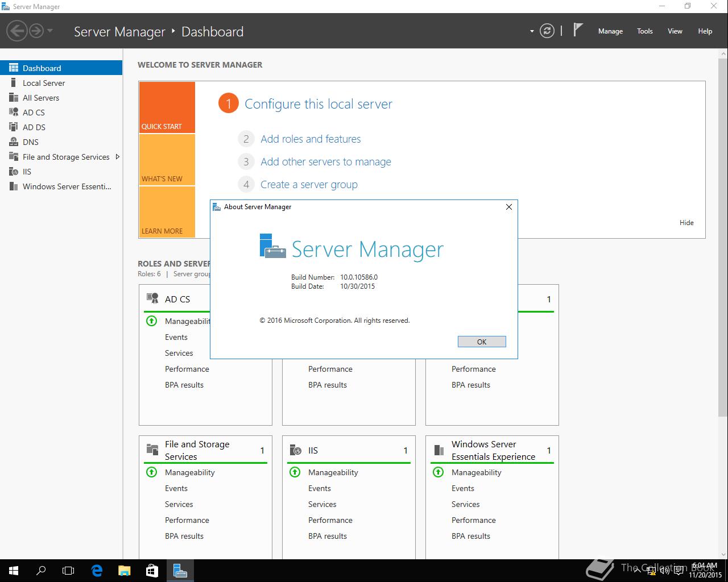Open the notifications flag

(578, 30)
